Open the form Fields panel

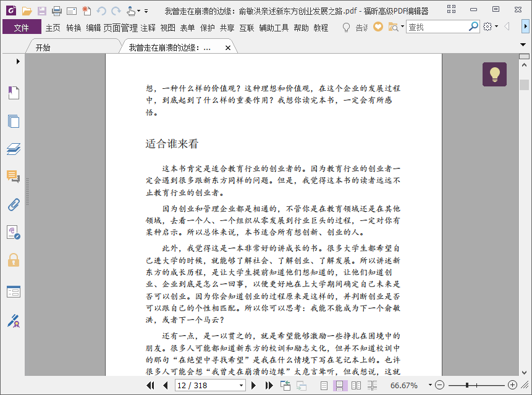(x=14, y=291)
